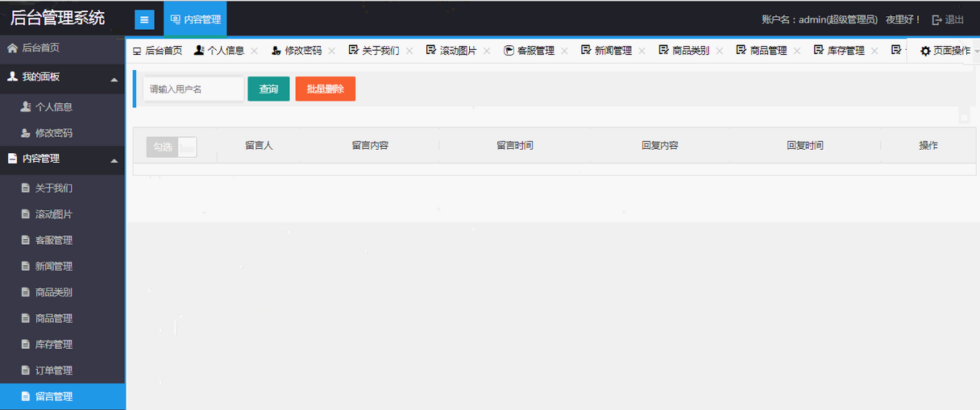This screenshot has height=410, width=980.
Task: Click the file icon beside 订单管理 in sidebar
Action: [x=25, y=371]
